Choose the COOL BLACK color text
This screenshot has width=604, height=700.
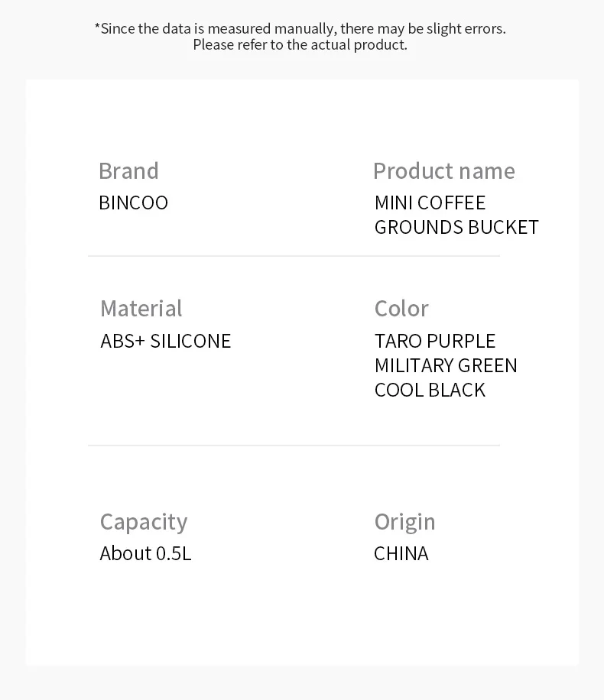tap(430, 390)
